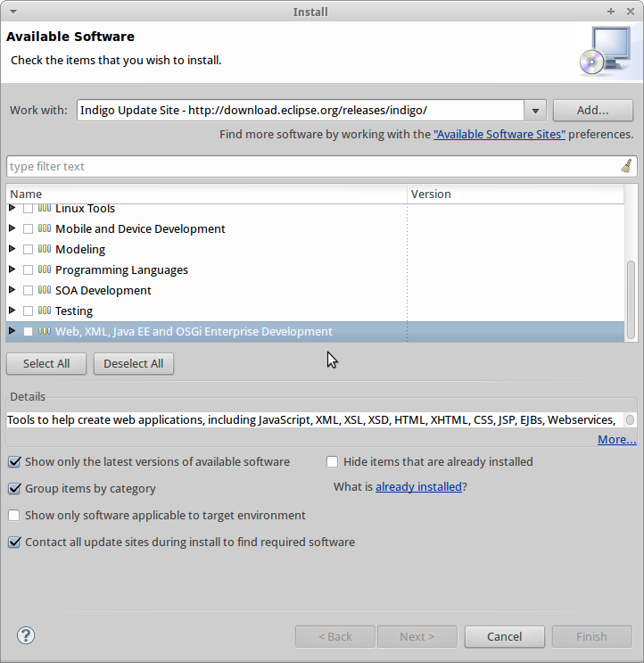644x663 pixels.
Task: Click the Version column header
Action: click(516, 194)
